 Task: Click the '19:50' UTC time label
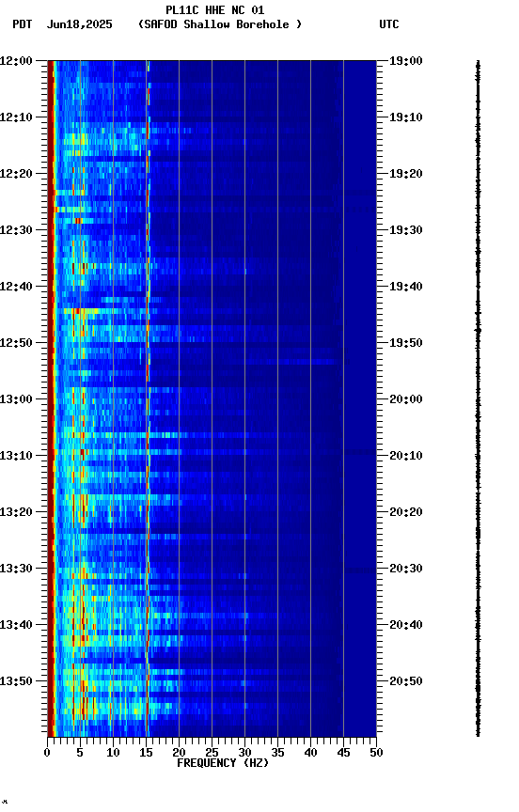coord(406,343)
